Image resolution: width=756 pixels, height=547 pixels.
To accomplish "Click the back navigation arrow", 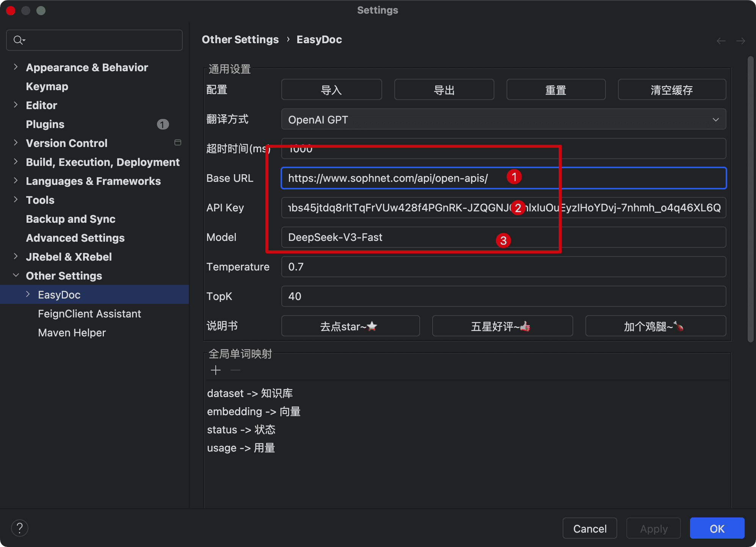I will pos(721,41).
